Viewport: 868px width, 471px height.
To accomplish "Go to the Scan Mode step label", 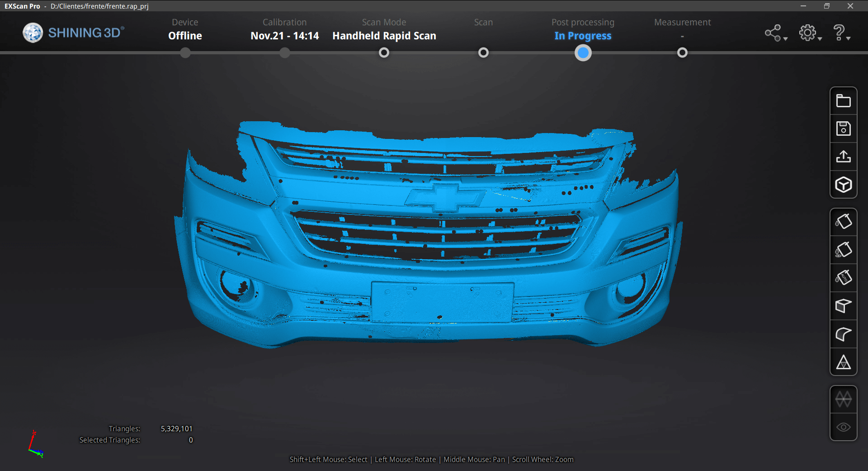I will click(384, 22).
